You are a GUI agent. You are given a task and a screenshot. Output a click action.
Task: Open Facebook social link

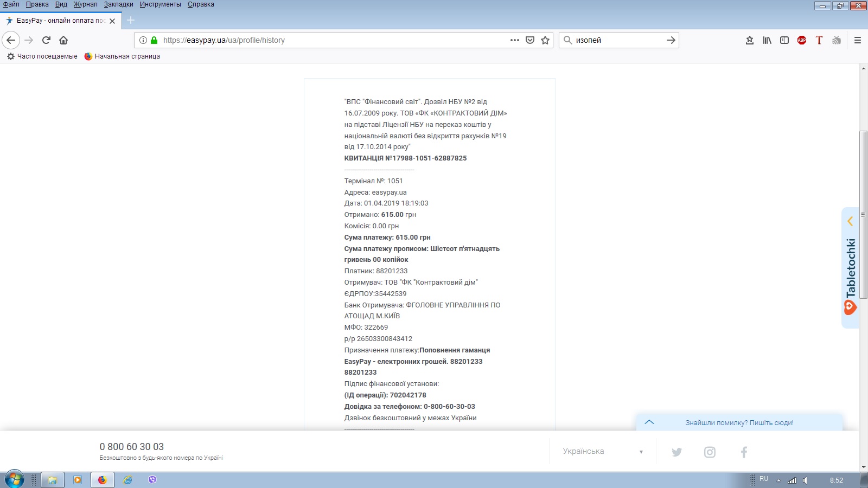click(744, 452)
